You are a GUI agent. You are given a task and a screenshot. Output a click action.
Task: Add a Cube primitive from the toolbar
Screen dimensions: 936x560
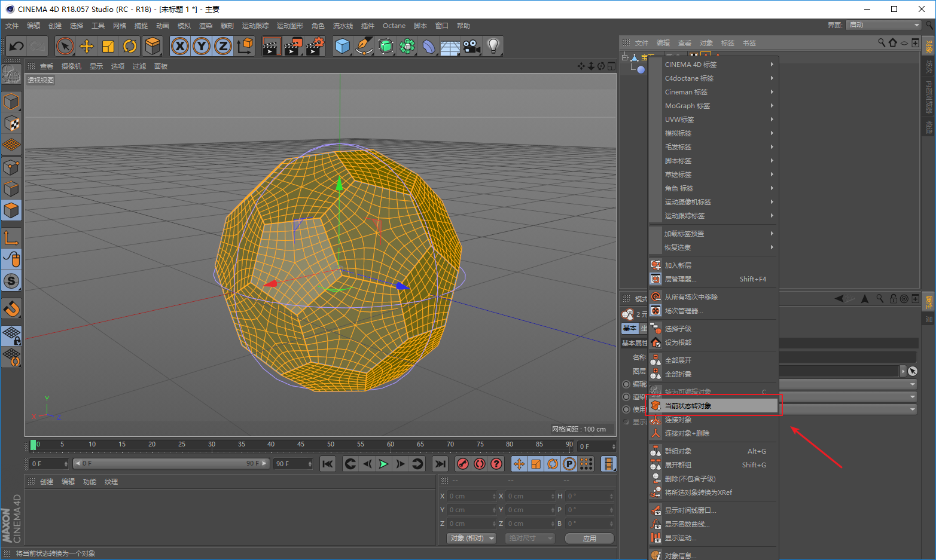[x=343, y=46]
